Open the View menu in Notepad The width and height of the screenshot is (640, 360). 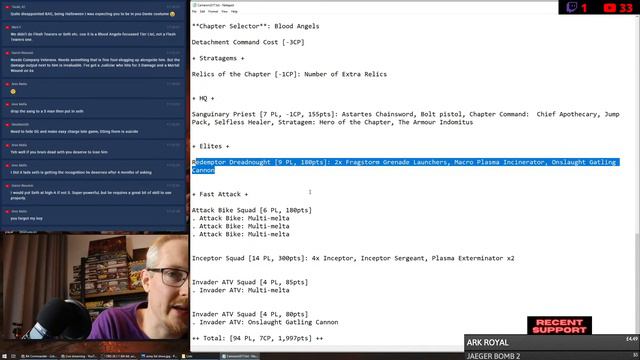(x=224, y=11)
